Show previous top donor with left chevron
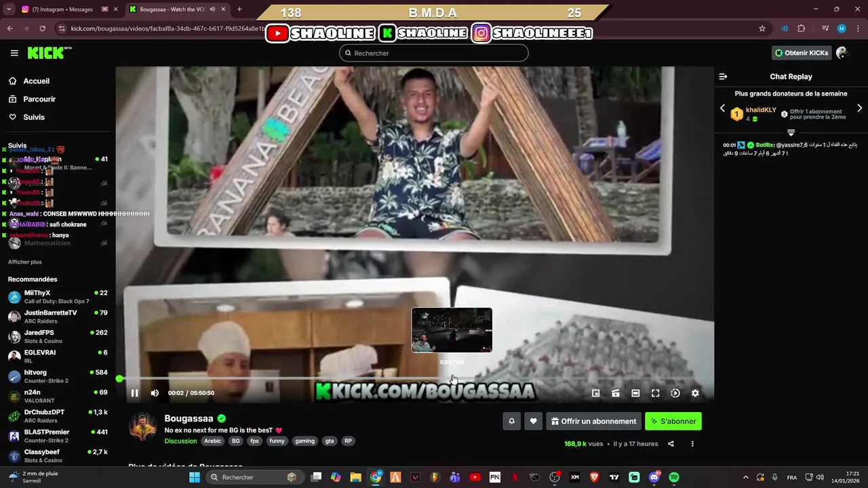 [x=722, y=108]
